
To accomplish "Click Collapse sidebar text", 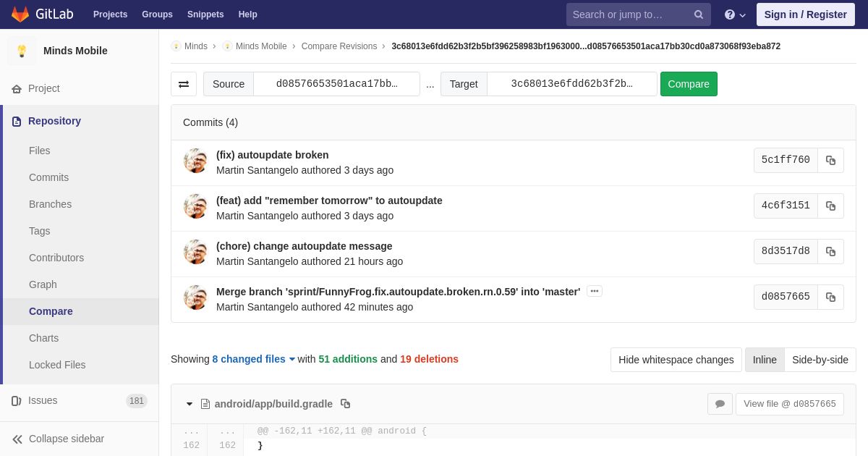I will 67,439.
